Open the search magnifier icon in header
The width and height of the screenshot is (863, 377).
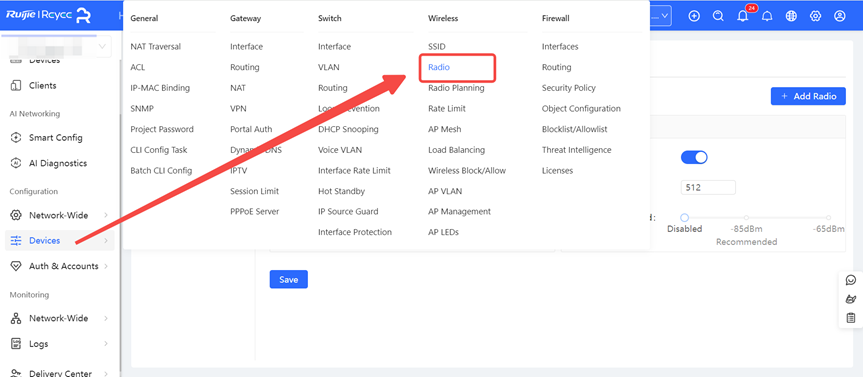point(718,16)
